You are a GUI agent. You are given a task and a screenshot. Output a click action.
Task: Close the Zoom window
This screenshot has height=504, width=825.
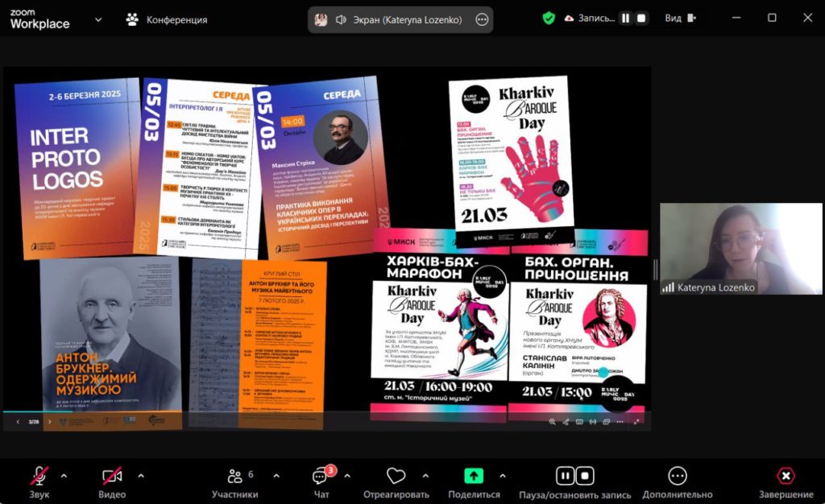point(807,18)
